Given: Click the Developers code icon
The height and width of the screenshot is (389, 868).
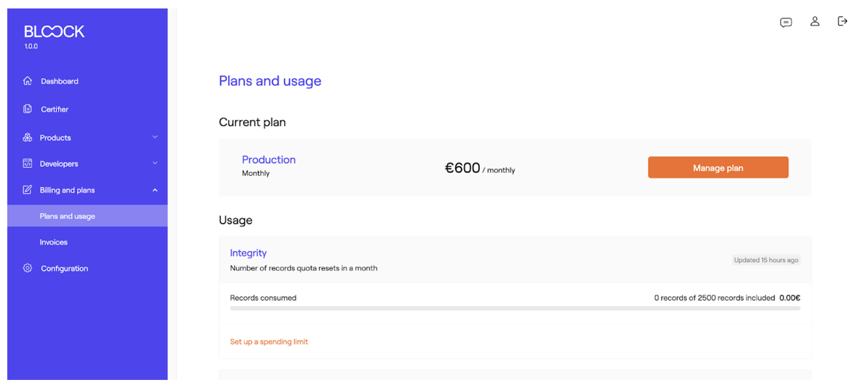Looking at the screenshot, I should (27, 164).
